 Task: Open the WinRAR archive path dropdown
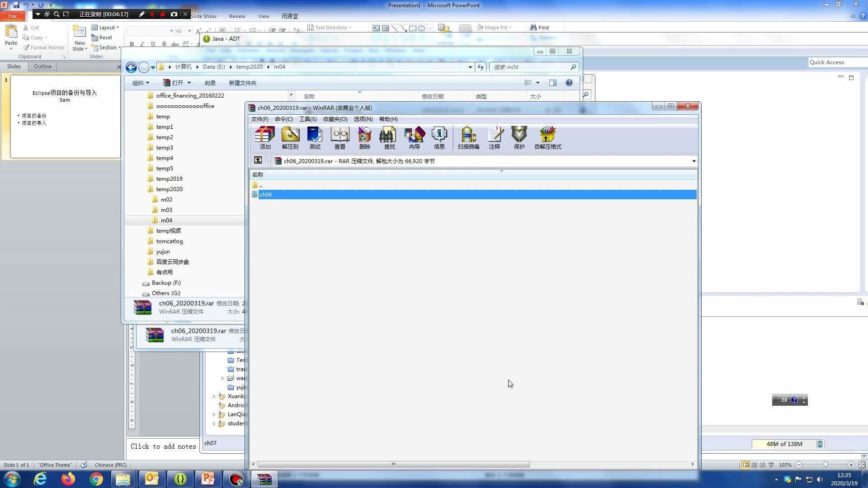tap(693, 161)
